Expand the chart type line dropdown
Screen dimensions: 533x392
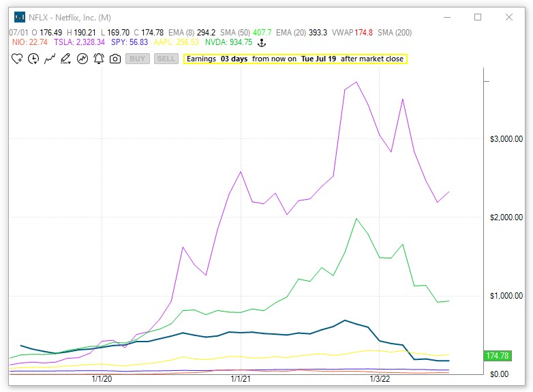pyautogui.click(x=50, y=59)
